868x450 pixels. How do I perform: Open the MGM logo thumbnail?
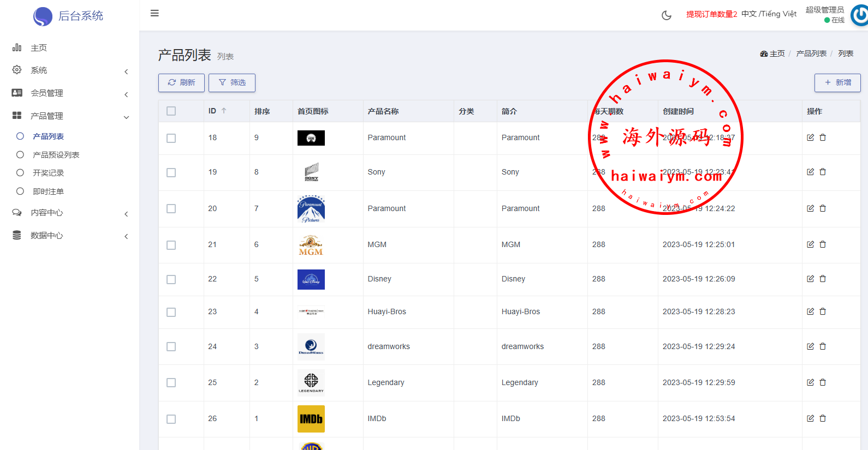tap(311, 245)
